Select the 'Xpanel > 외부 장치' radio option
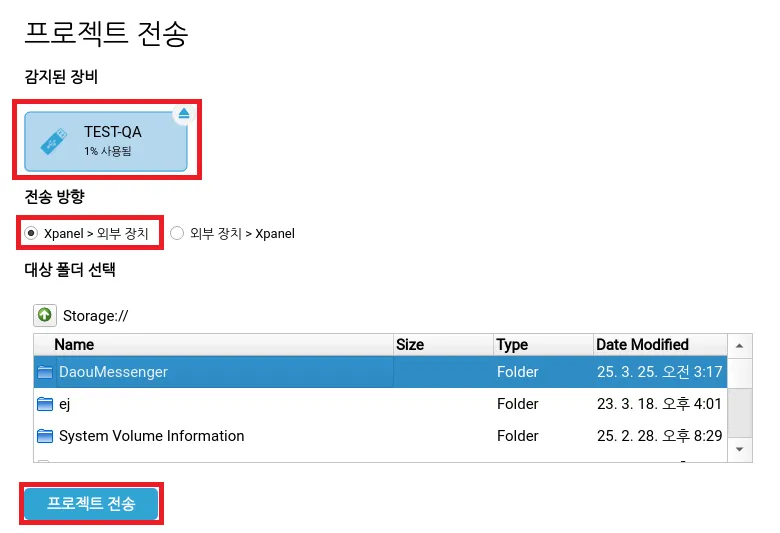 coord(32,233)
